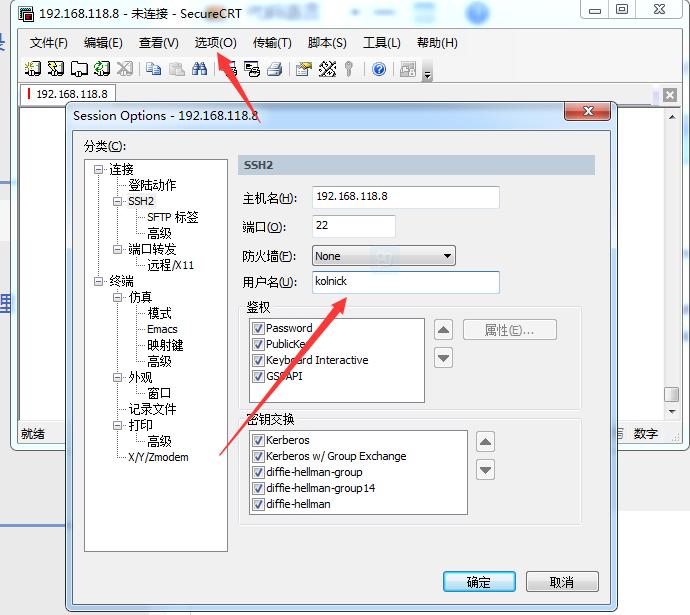Viewport: 690px width, 615px height.
Task: Toggle the diffie-hellman-group14 checkbox
Action: 258,488
